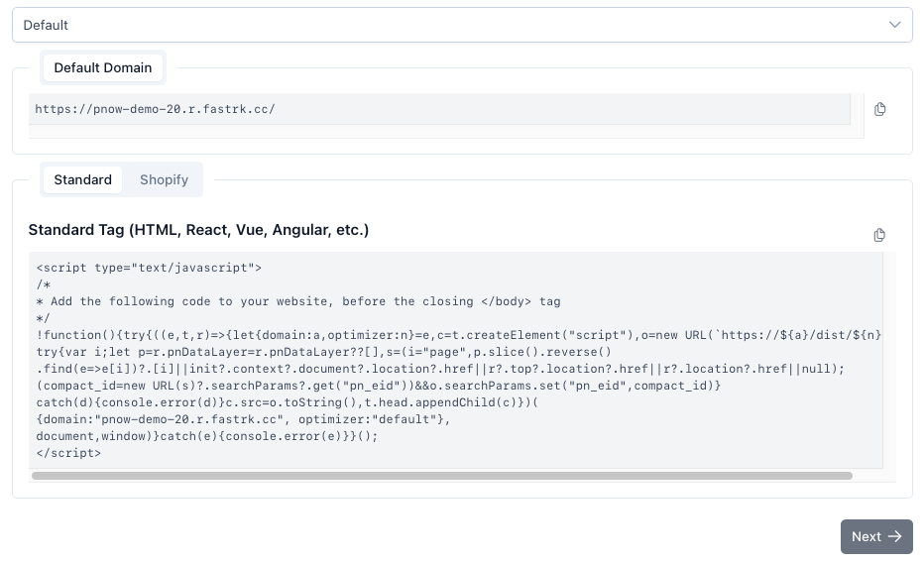Screen dimensions: 924x563
Task: Click the horizontal scrollbar under code
Action: coord(442,476)
